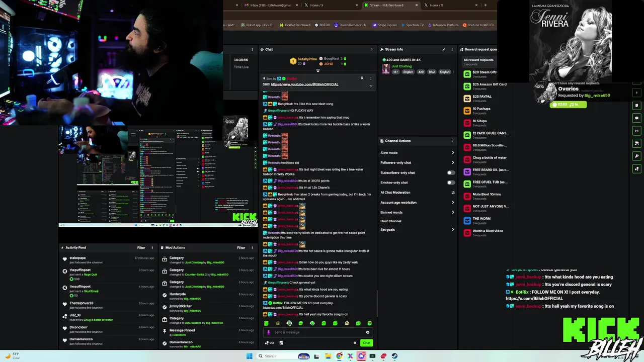Switch to Stream - Kick Dashboard tab
This screenshot has width=644, height=362.
(x=390, y=5)
